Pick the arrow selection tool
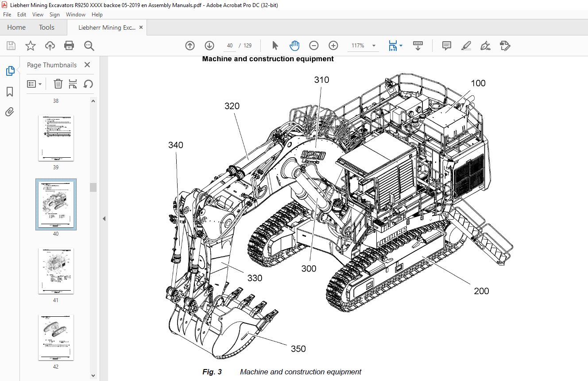Screen dimensions: 588x381 click(x=275, y=46)
